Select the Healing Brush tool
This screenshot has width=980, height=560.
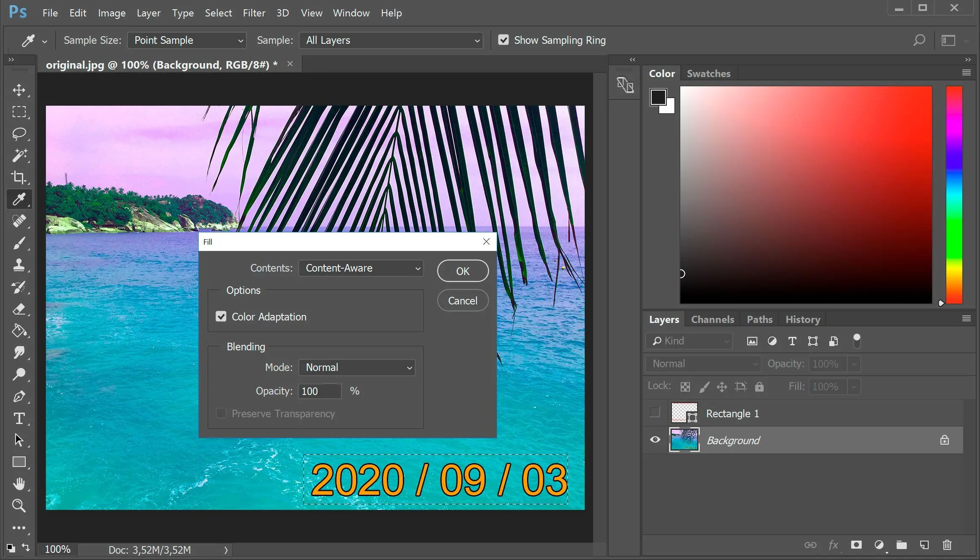tap(19, 221)
